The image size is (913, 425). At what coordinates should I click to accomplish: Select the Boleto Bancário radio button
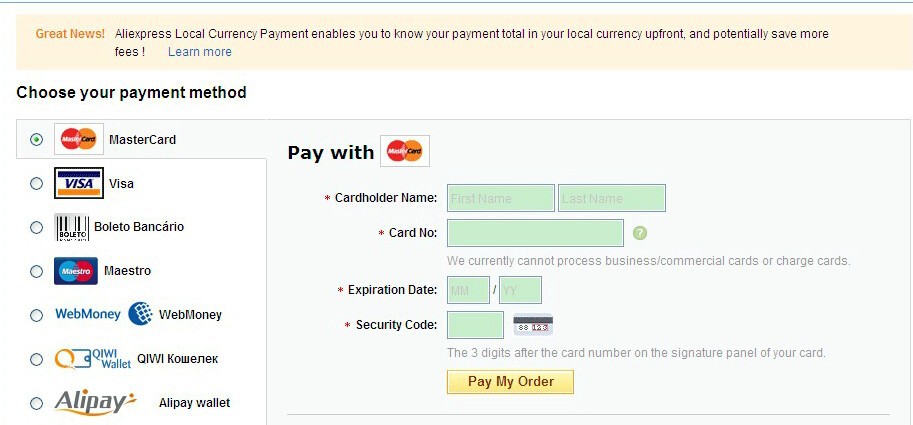click(x=36, y=227)
